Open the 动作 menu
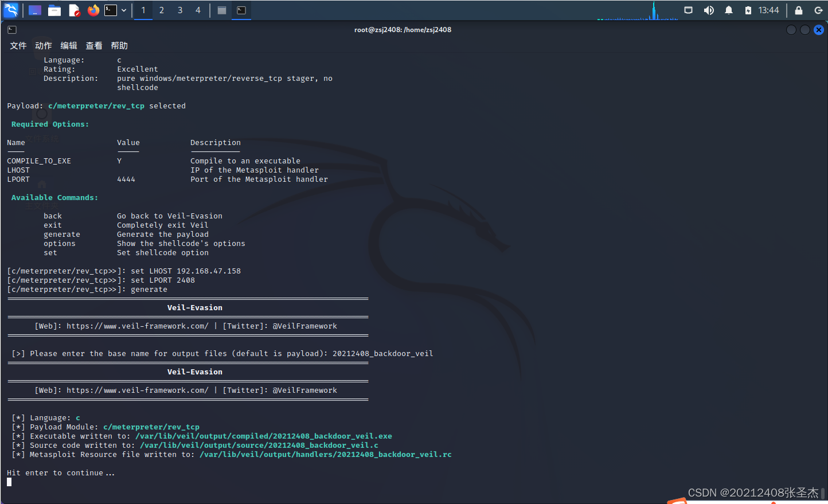Image resolution: width=828 pixels, height=504 pixels. (x=44, y=46)
